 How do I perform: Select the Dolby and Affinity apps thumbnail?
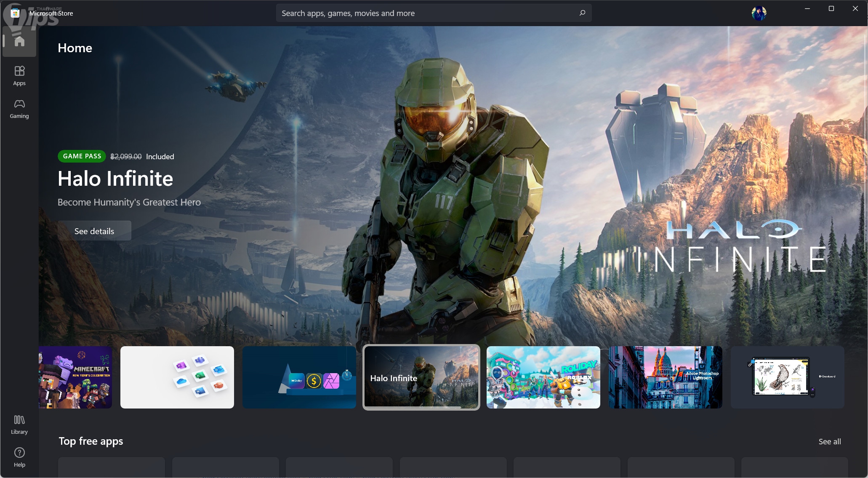coord(299,377)
